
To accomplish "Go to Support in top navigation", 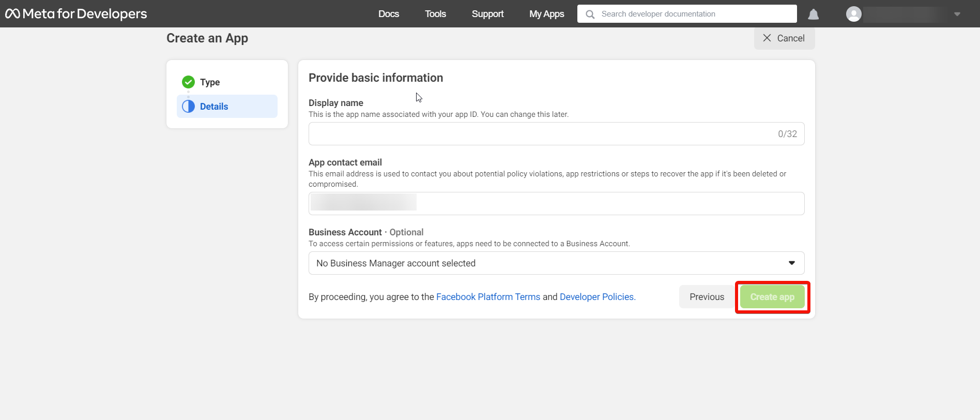I will pyautogui.click(x=487, y=14).
